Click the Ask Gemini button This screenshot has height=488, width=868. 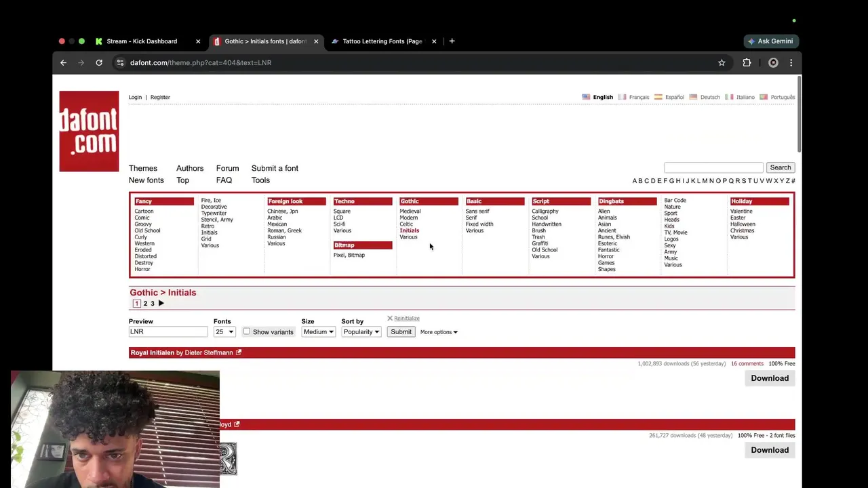coord(770,41)
